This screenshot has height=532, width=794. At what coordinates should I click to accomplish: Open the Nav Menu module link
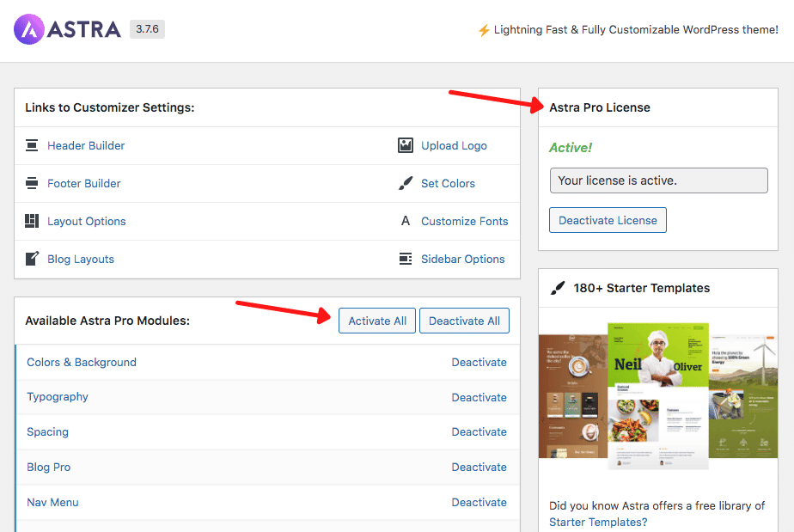click(52, 502)
